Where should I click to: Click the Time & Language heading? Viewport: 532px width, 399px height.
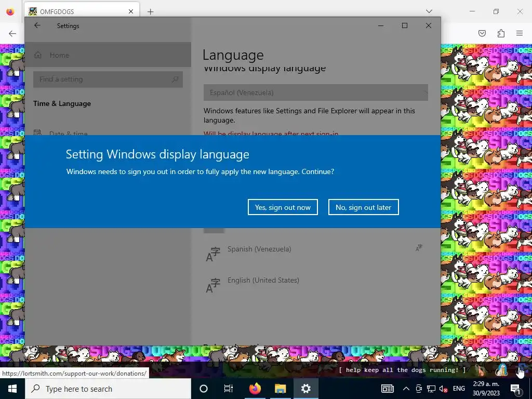62,103
